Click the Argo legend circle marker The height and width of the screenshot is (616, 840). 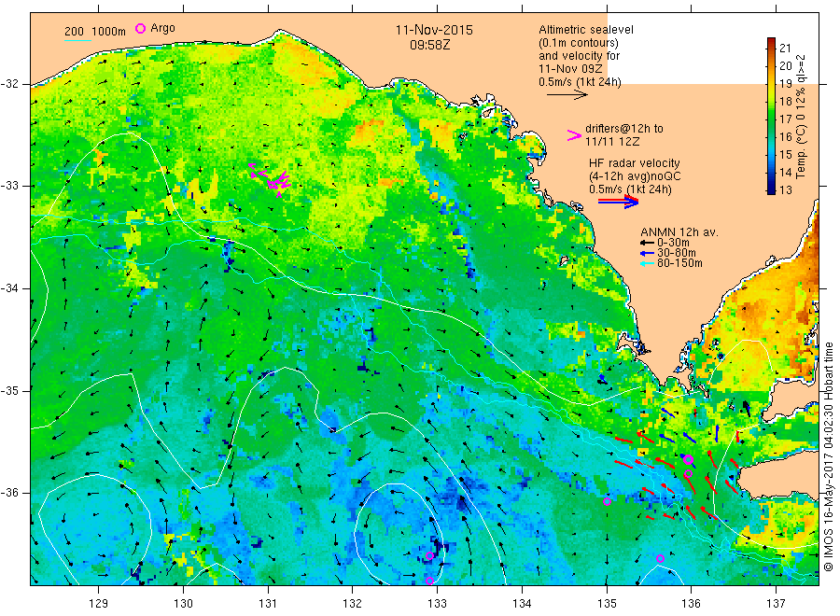coord(140,28)
